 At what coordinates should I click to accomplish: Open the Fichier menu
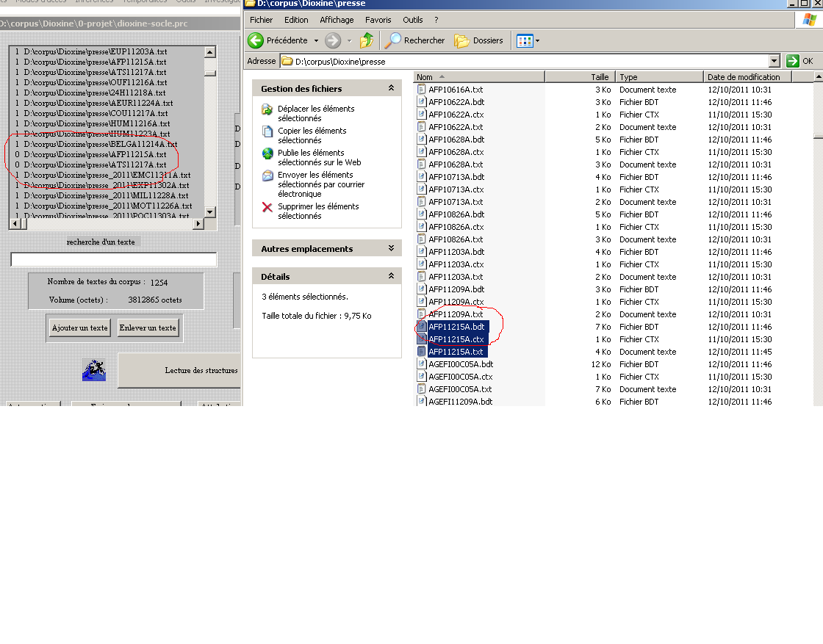[261, 20]
